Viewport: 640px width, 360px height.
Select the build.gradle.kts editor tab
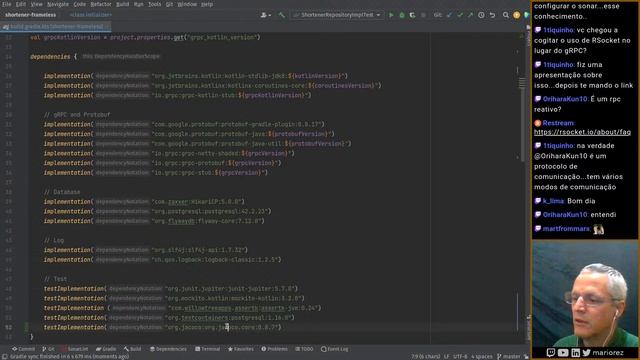[56, 27]
